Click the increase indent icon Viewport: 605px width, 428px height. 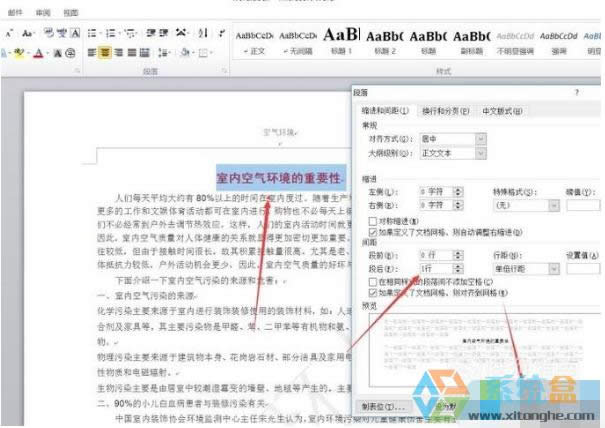tap(164, 32)
